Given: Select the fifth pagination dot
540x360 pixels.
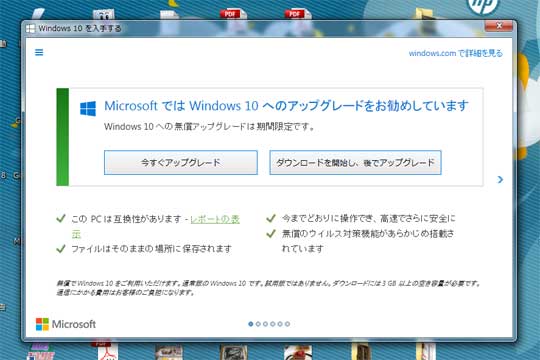Looking at the screenshot, I should pyautogui.click(x=280, y=324).
